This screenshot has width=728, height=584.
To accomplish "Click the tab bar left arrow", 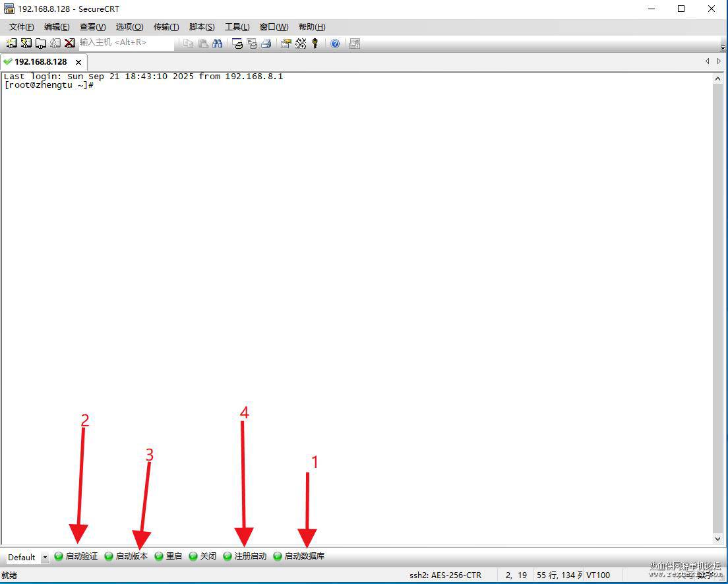I will tap(707, 61).
